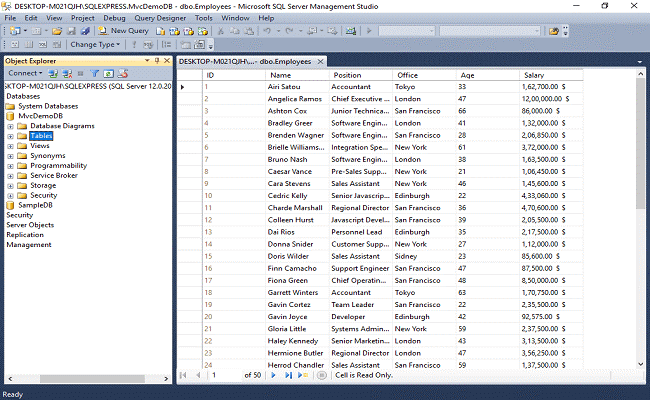Toggle Auto Hide pin on Object Explorer
The height and width of the screenshot is (400, 650).
pyautogui.click(x=157, y=61)
